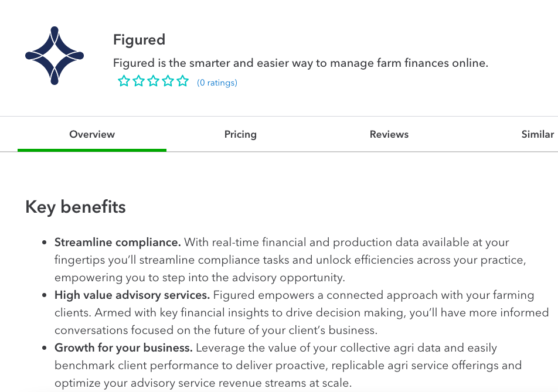Click the farm finances tagline text
The image size is (558, 392).
pyautogui.click(x=300, y=63)
